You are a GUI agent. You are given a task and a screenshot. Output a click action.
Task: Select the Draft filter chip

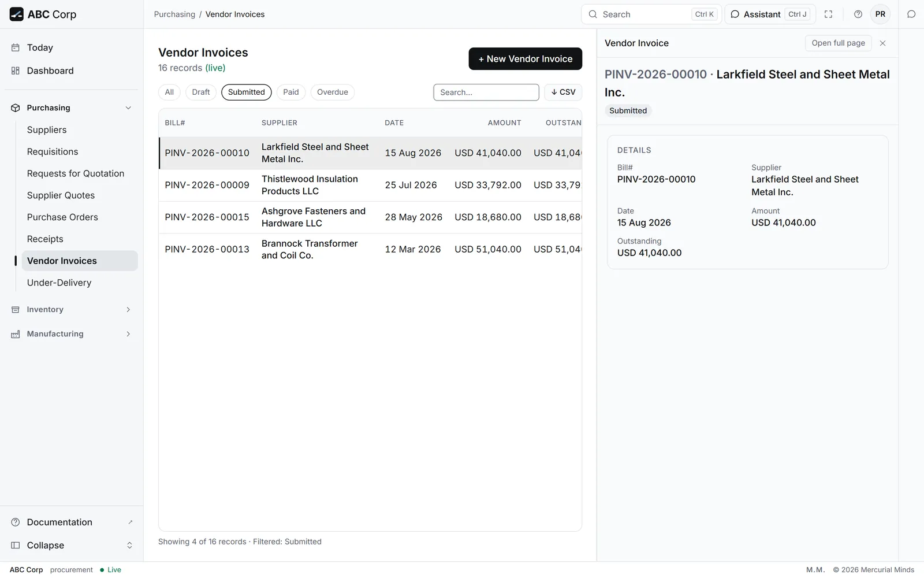click(201, 92)
